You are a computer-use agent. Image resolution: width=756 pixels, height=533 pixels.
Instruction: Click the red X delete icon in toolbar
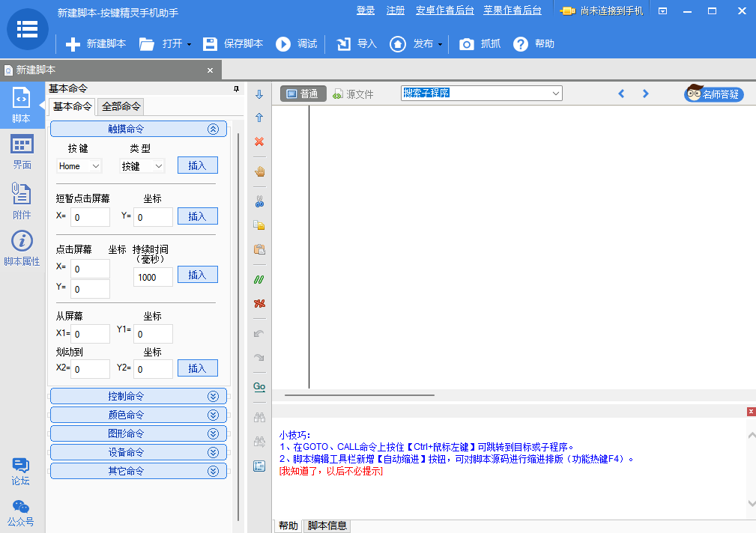point(258,141)
